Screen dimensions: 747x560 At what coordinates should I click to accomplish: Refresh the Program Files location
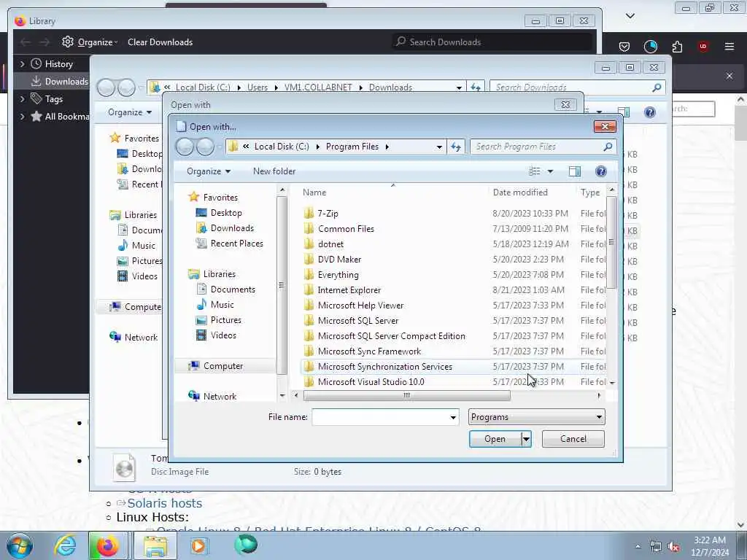pos(455,147)
